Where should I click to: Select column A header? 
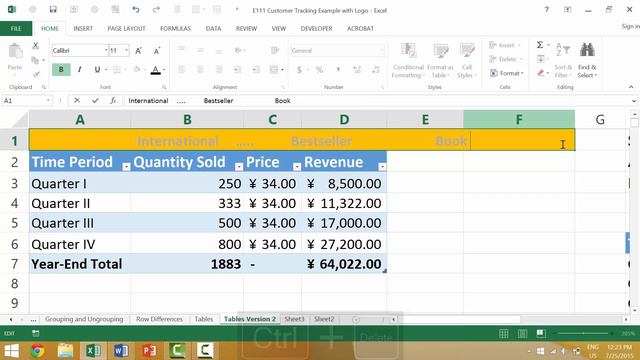(x=80, y=120)
